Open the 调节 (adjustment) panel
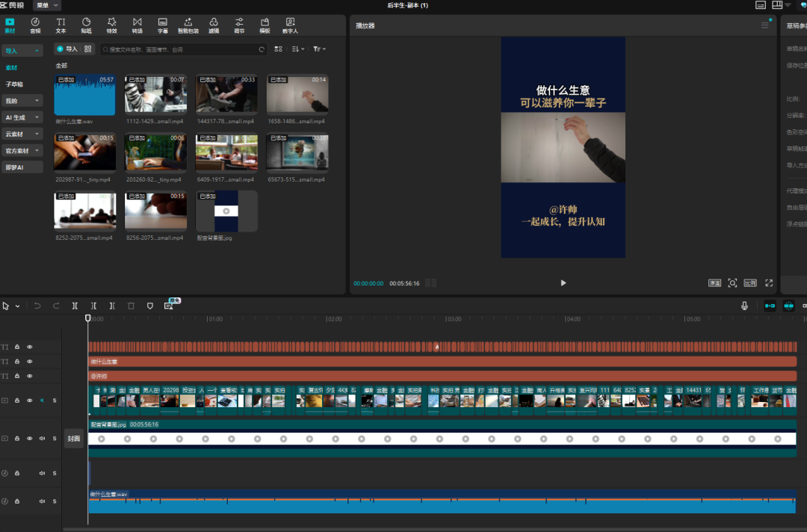 [239, 25]
